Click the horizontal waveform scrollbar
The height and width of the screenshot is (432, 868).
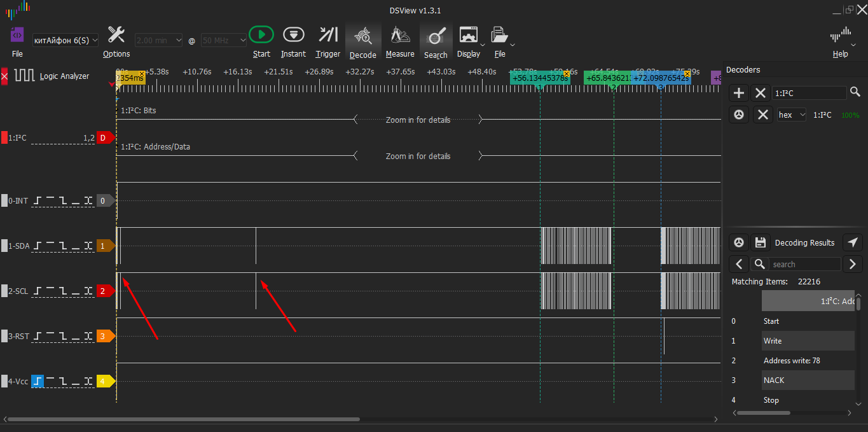pyautogui.click(x=184, y=419)
